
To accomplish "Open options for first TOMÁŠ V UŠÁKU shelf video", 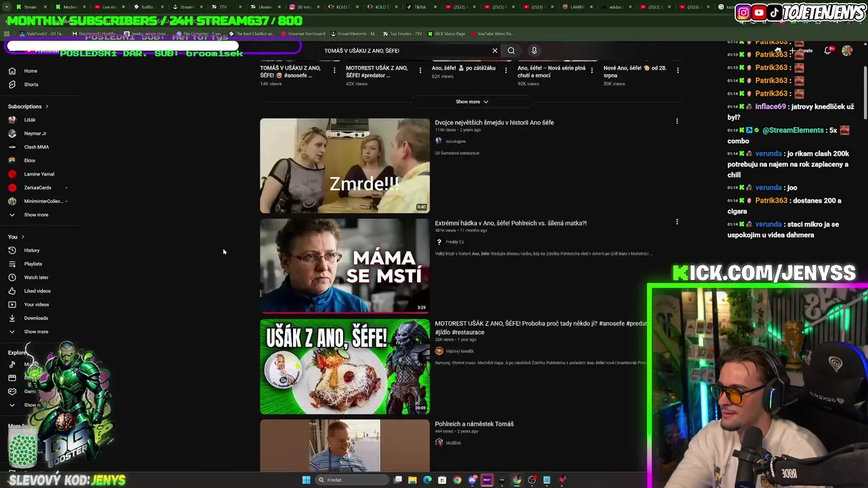I will click(x=334, y=70).
